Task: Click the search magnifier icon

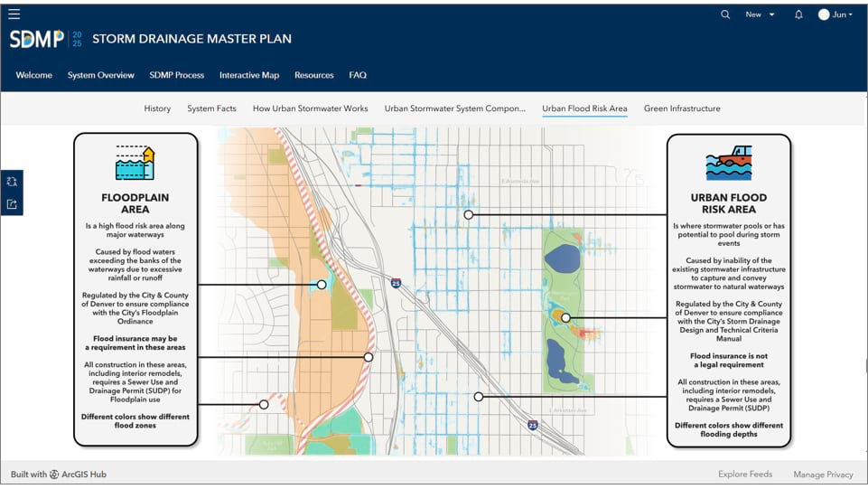Action: (725, 14)
